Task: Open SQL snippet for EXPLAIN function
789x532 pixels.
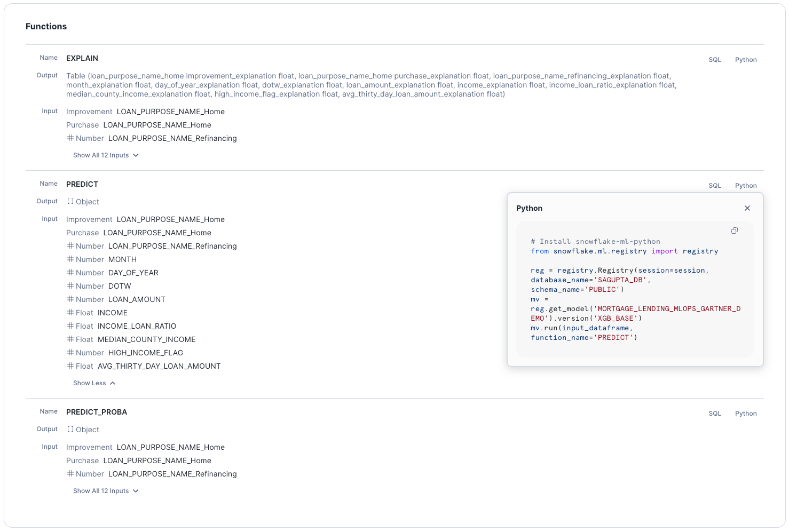Action: point(715,60)
